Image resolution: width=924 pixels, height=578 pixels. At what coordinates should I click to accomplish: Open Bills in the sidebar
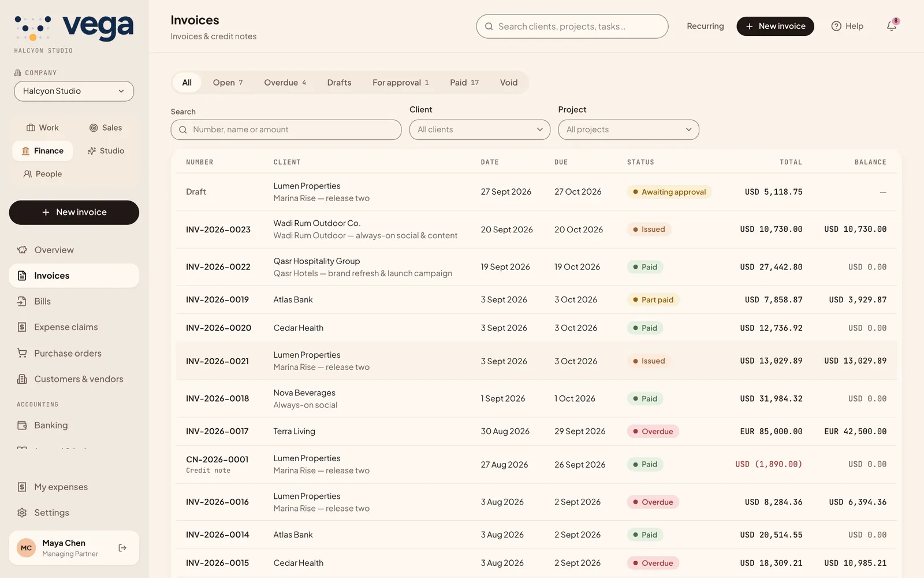point(74,301)
